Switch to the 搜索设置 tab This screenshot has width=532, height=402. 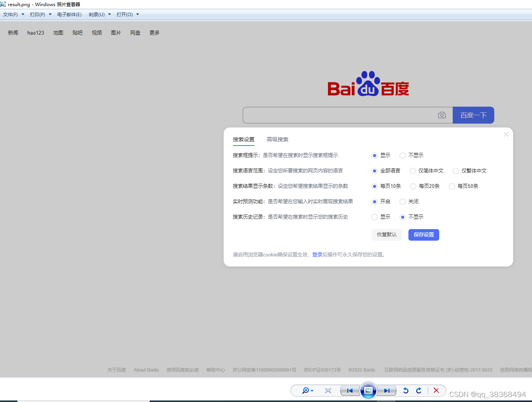point(244,139)
